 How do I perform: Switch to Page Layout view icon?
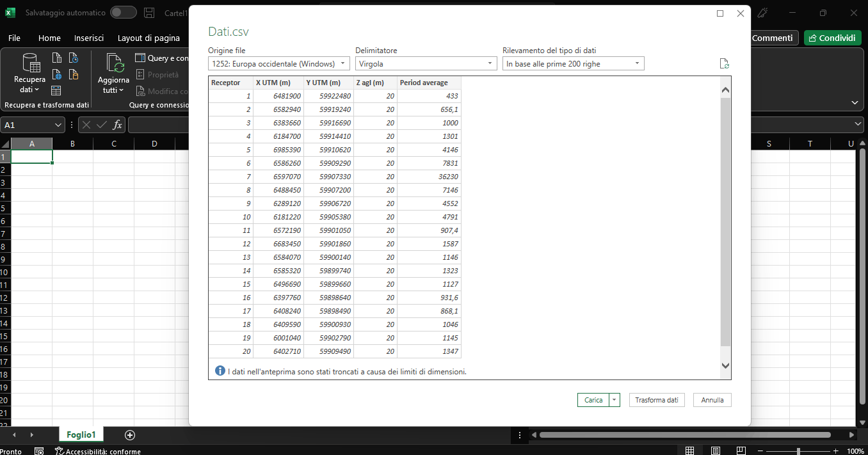[716, 451]
